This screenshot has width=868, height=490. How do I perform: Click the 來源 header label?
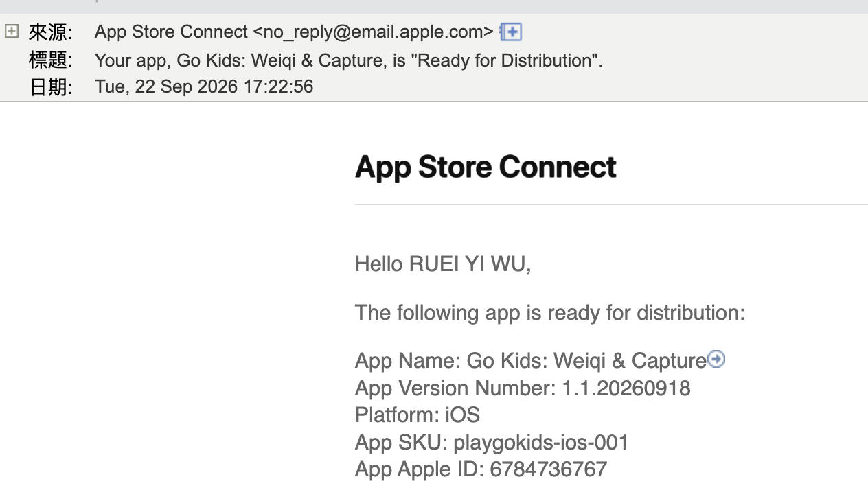point(50,32)
